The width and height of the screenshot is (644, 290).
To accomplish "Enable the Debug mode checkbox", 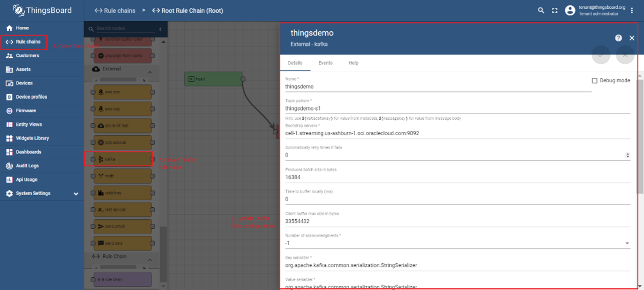I will click(595, 80).
